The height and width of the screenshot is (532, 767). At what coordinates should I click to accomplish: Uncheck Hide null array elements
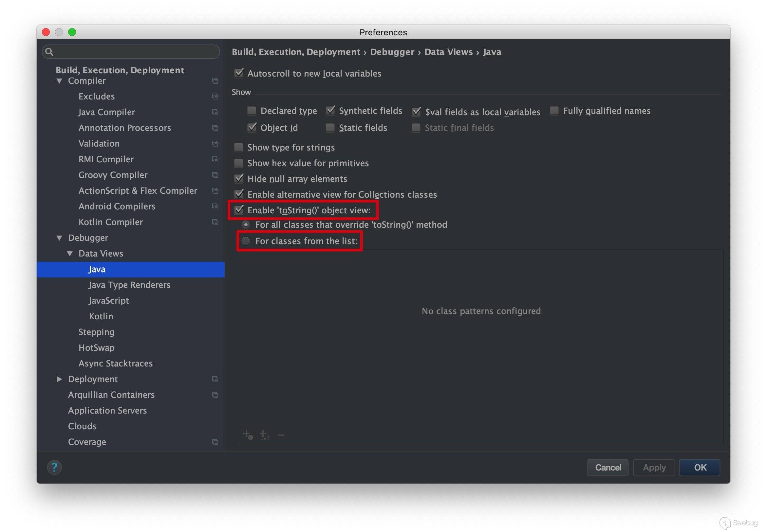[238, 179]
